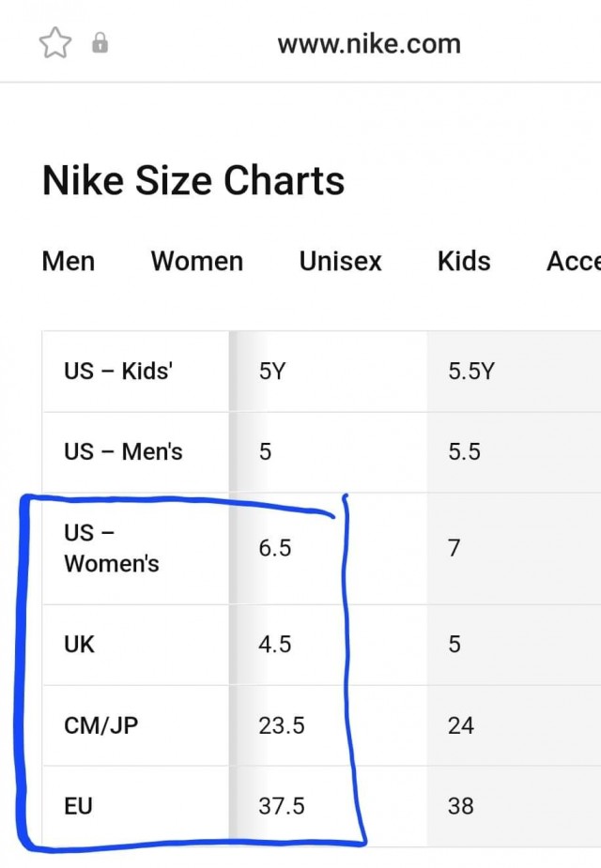Click the UK row label
The width and height of the screenshot is (601, 868).
click(79, 645)
